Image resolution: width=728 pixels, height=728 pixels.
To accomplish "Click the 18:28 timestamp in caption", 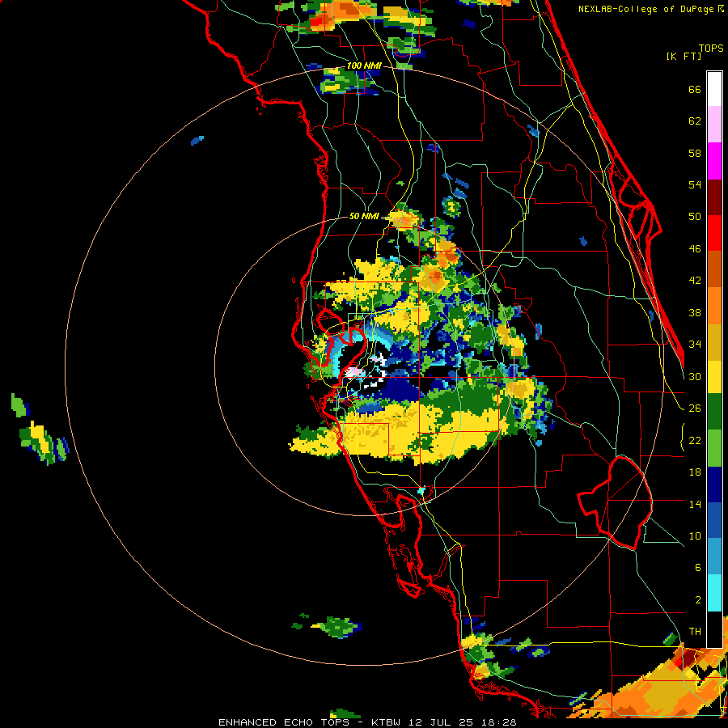I will pos(498,722).
